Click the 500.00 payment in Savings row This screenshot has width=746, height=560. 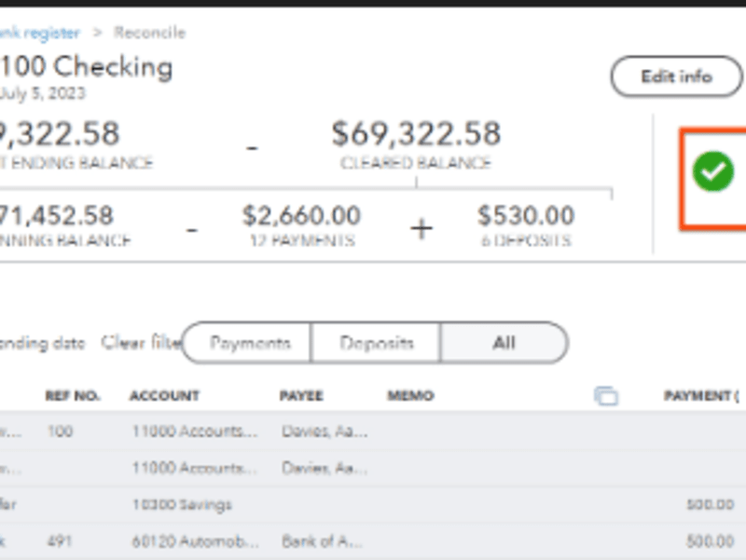710,504
